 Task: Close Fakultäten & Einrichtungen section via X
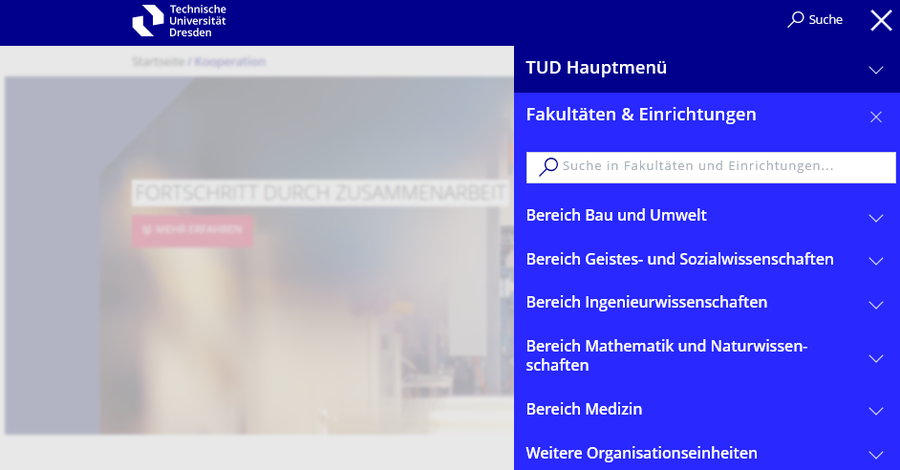876,117
